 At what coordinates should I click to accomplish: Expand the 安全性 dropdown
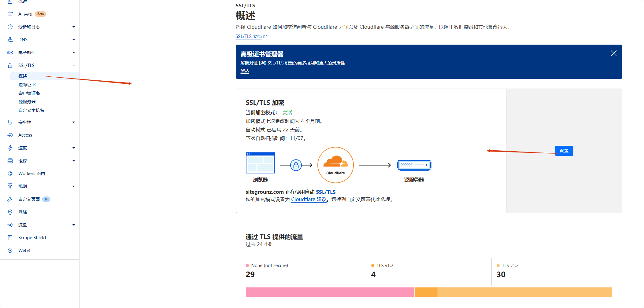(x=73, y=122)
